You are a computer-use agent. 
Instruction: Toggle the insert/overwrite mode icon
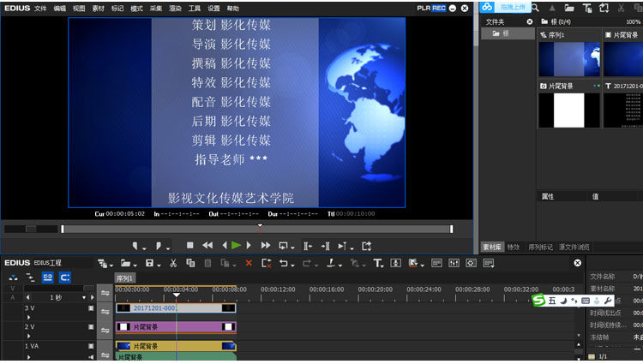pos(13,277)
